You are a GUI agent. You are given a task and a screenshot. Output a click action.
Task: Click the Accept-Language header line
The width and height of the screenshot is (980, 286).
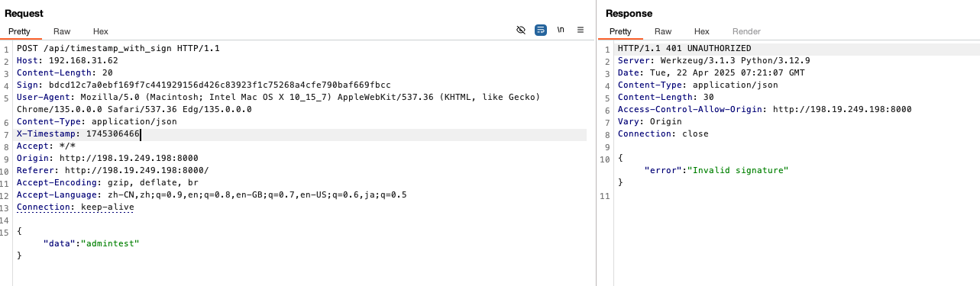coord(212,194)
